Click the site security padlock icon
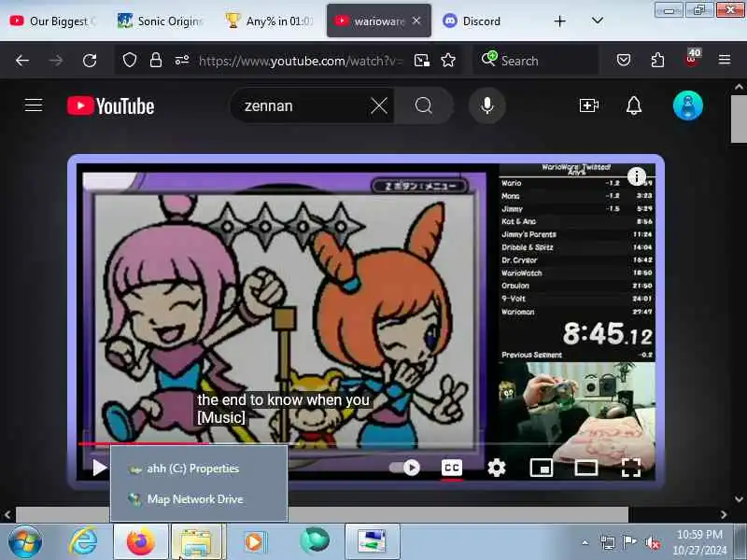Image resolution: width=747 pixels, height=560 pixels. (156, 60)
